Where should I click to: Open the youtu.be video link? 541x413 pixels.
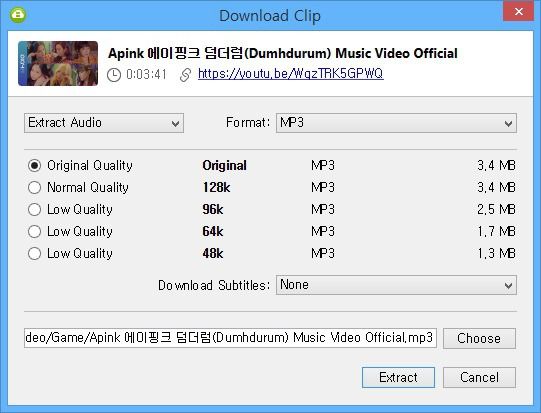click(x=291, y=73)
